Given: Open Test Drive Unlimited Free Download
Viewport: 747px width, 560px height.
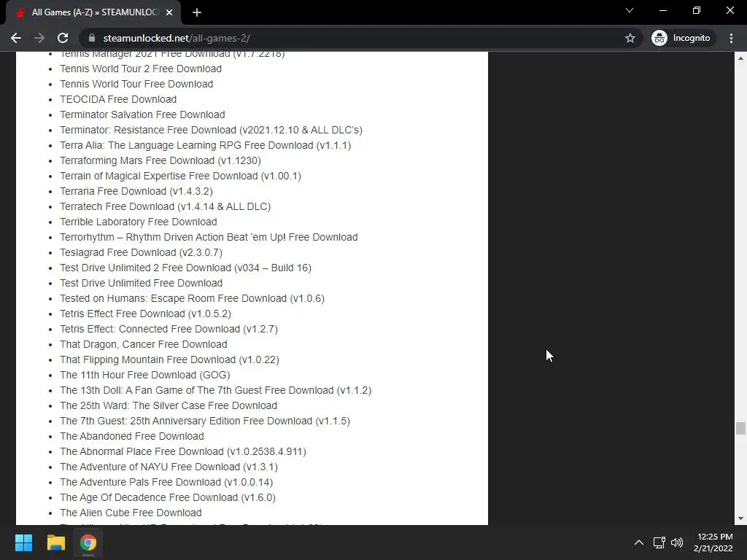Looking at the screenshot, I should point(141,283).
